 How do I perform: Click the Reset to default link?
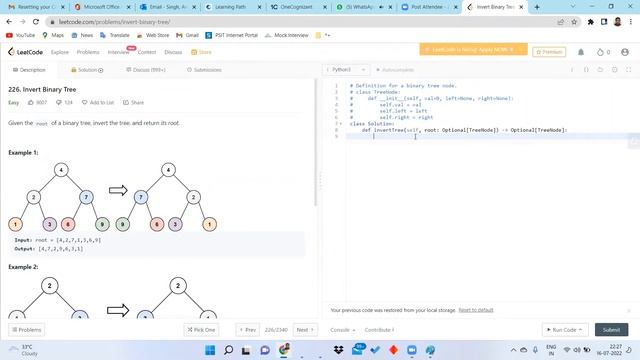[476, 310]
